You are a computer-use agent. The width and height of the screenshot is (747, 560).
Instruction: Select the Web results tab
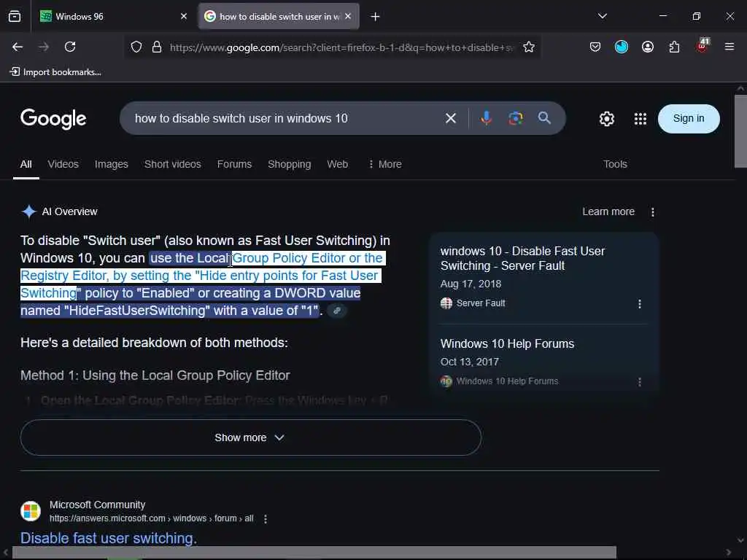click(337, 164)
